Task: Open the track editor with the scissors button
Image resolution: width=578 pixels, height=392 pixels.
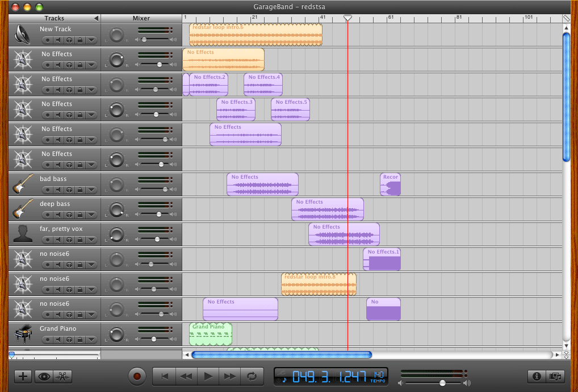Action: [x=62, y=377]
